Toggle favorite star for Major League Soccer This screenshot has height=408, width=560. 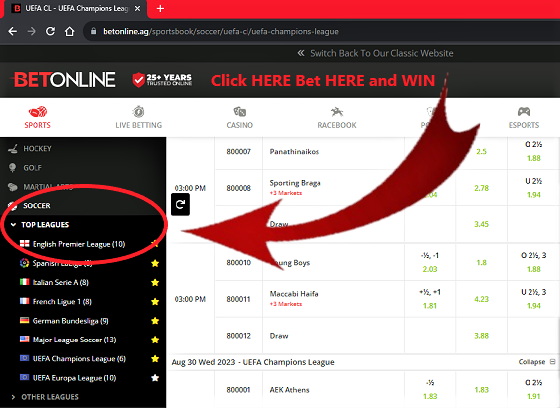click(155, 339)
